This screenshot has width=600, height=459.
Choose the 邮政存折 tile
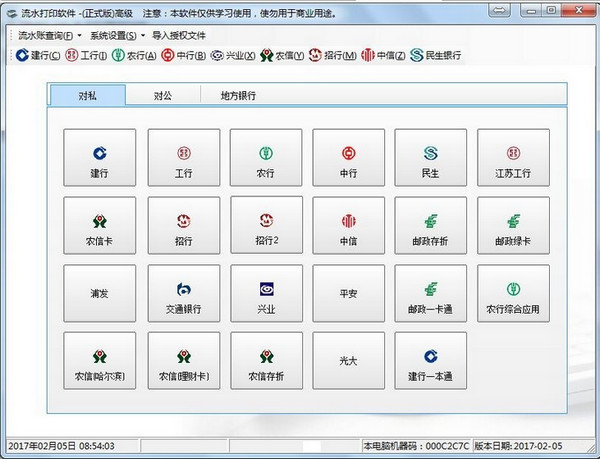point(430,225)
